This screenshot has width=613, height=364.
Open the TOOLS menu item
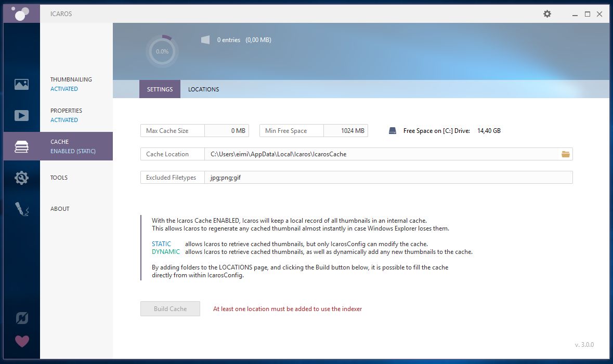pyautogui.click(x=59, y=177)
